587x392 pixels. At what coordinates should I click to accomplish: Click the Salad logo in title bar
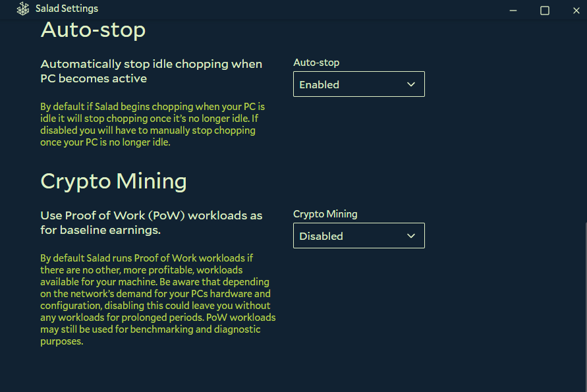click(23, 9)
